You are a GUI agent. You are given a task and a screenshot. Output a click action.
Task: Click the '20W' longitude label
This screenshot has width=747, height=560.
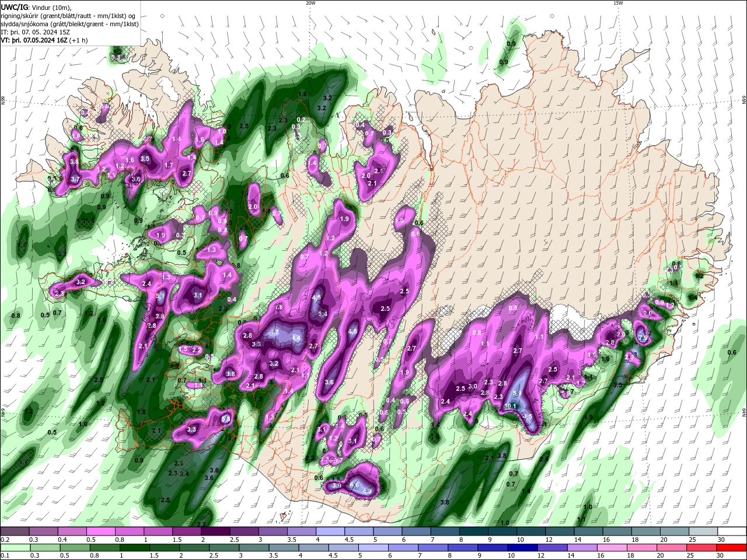tap(310, 3)
